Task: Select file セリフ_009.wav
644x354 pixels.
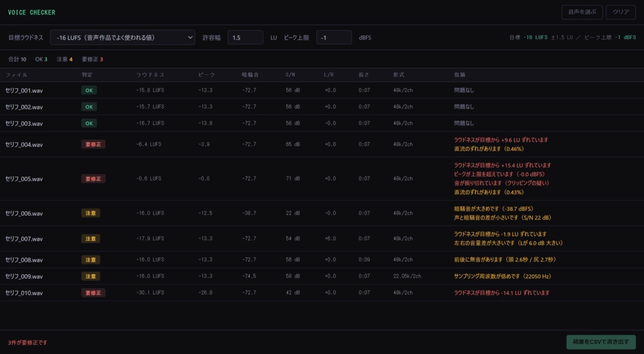Action: tap(25, 277)
